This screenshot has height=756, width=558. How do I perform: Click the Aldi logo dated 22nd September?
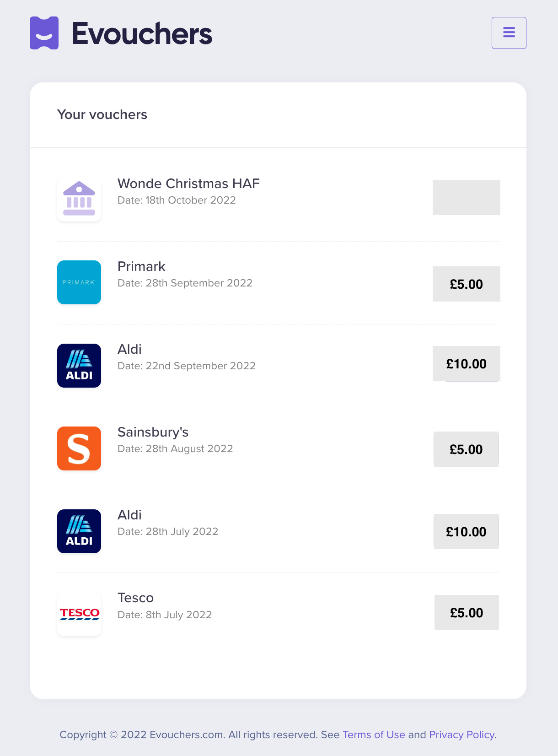(x=79, y=366)
